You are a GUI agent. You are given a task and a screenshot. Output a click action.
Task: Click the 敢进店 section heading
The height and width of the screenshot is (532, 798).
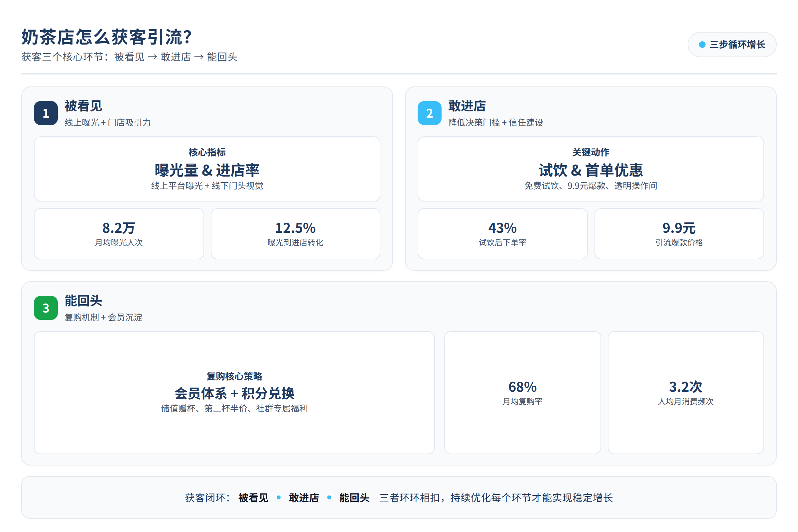tap(467, 106)
